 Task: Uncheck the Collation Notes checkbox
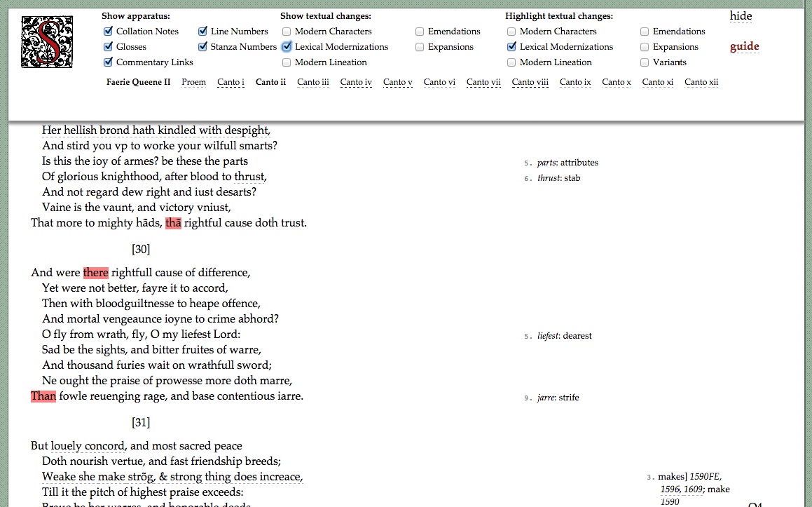pyautogui.click(x=108, y=32)
